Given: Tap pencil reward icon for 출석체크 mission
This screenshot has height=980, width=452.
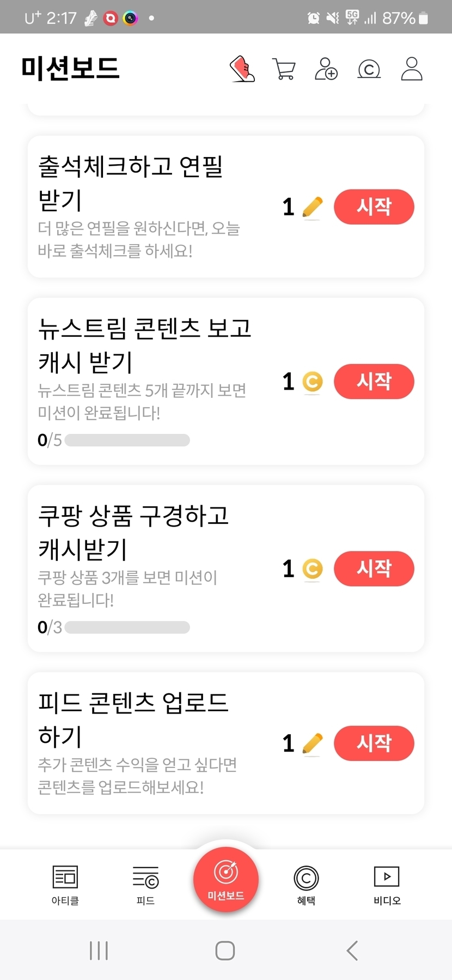Looking at the screenshot, I should click(312, 207).
